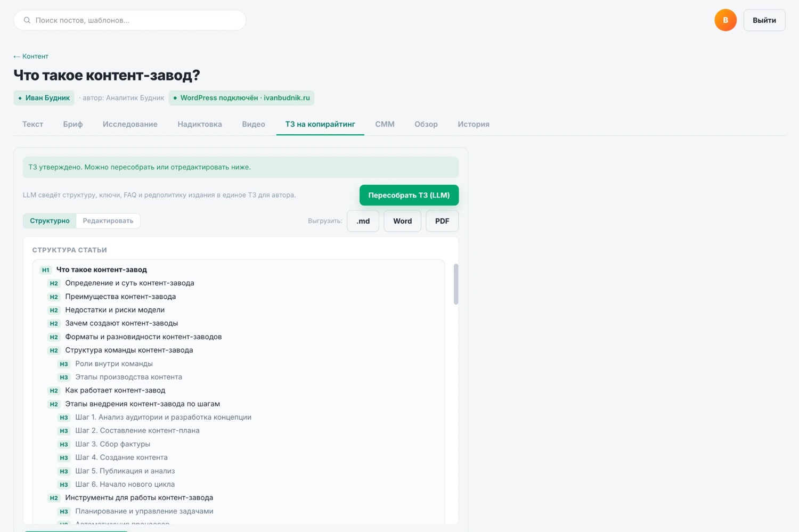
Task: Click the orange user avatar B
Action: point(725,20)
